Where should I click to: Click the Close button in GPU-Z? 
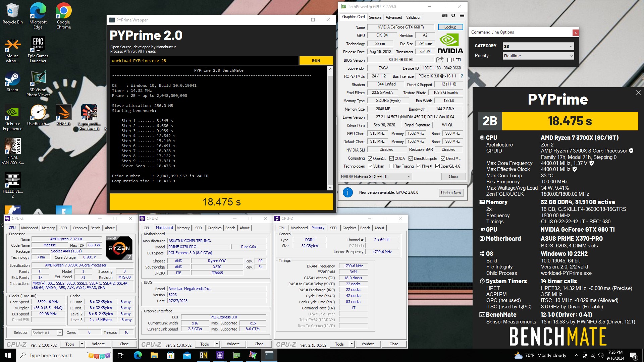click(x=453, y=177)
